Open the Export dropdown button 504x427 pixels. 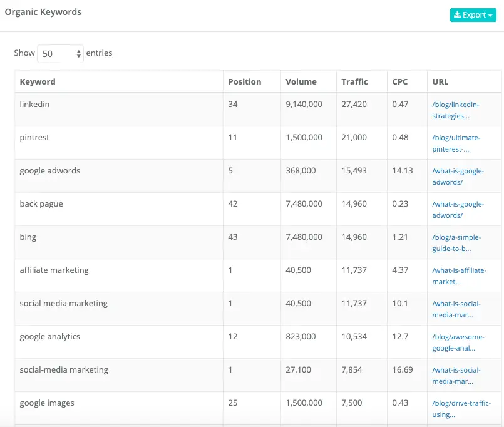tap(473, 15)
